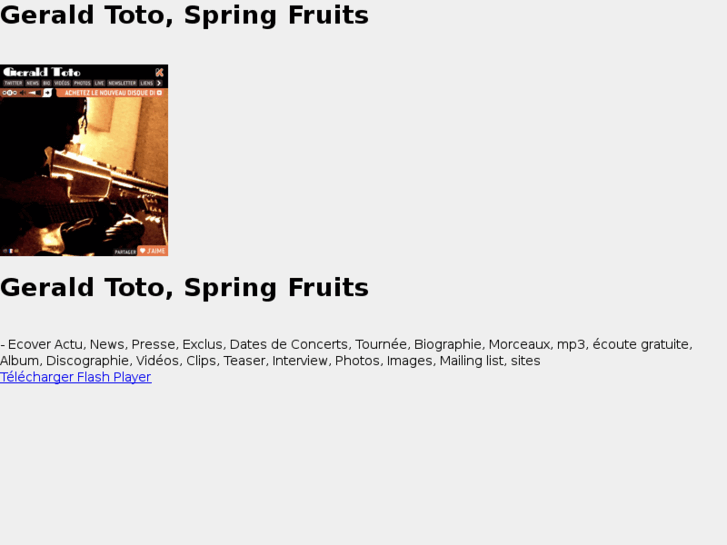Open the BIO tab

46,83
